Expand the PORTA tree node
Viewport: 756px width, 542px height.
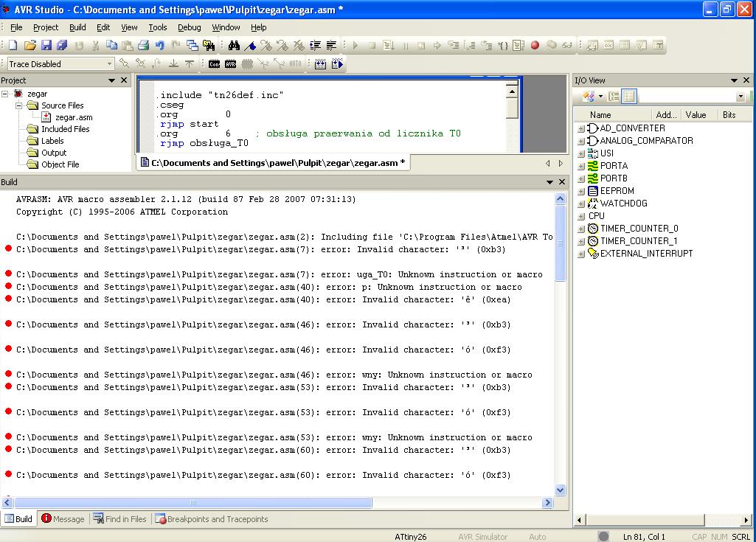point(581,166)
